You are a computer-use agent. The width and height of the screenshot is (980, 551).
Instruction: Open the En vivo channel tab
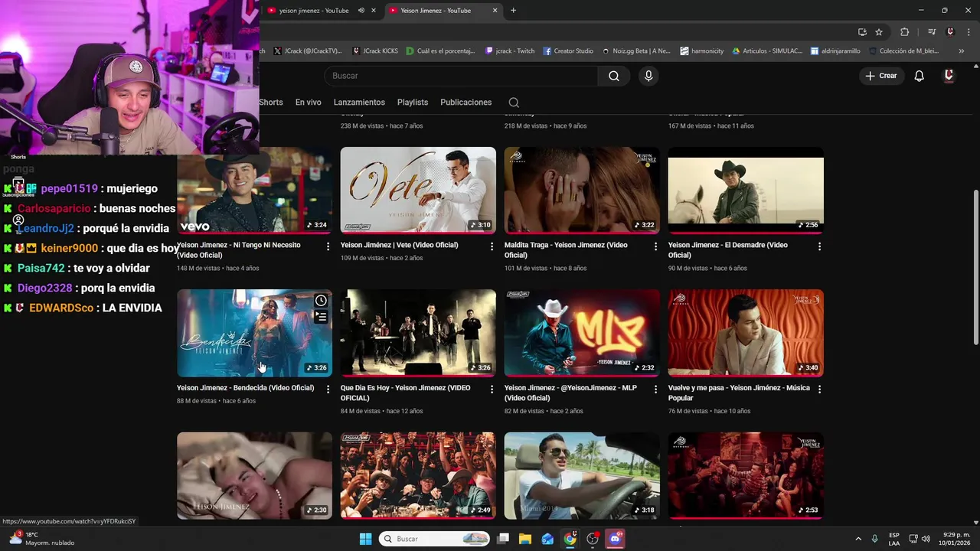308,103
